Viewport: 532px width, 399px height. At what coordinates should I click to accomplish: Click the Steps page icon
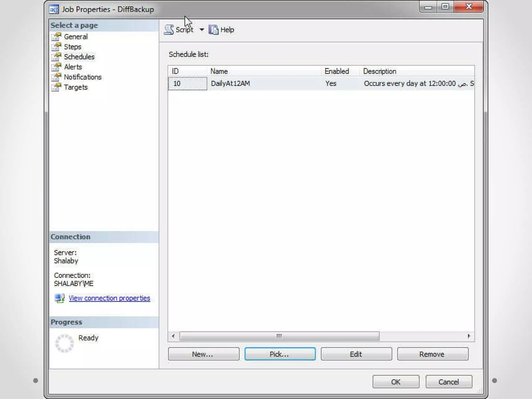click(56, 47)
